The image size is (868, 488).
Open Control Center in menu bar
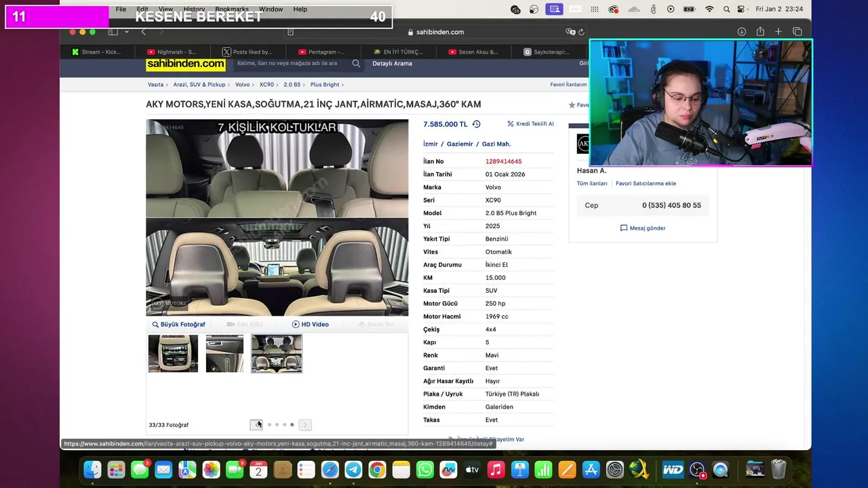click(x=742, y=9)
